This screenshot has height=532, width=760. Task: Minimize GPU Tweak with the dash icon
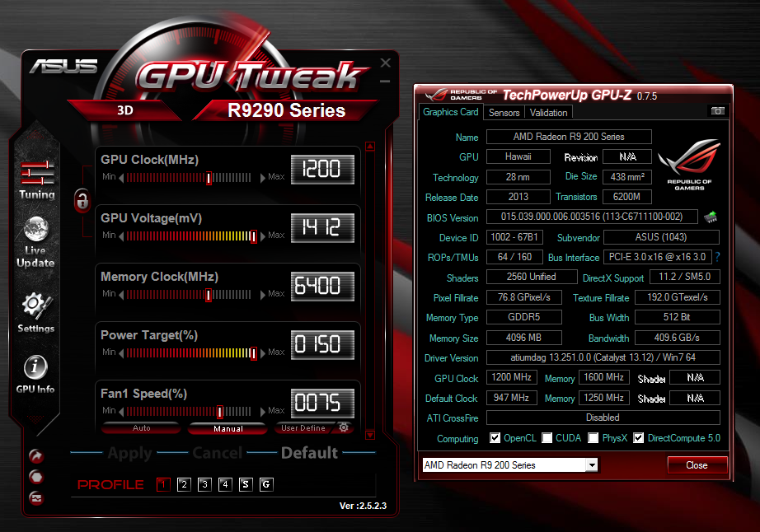coord(385,82)
